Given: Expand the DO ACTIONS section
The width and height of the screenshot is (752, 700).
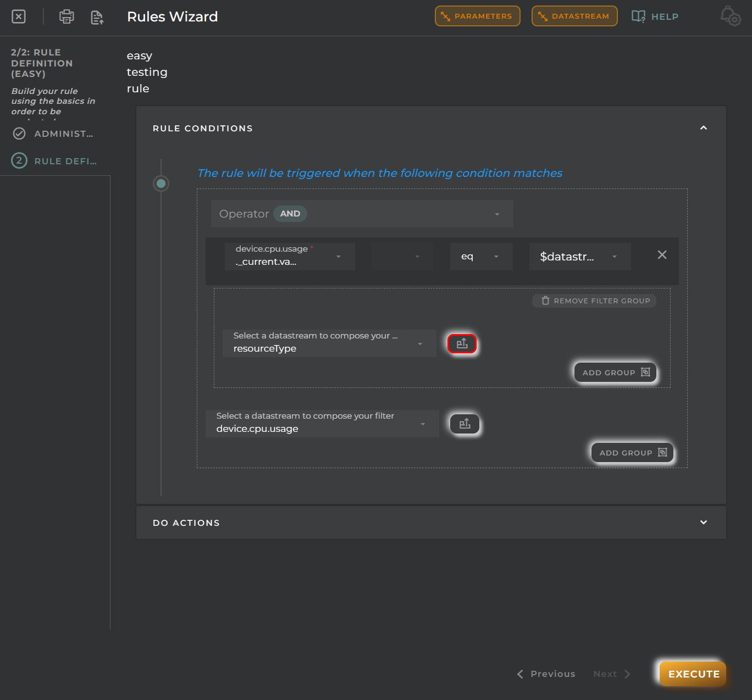Looking at the screenshot, I should (x=431, y=523).
